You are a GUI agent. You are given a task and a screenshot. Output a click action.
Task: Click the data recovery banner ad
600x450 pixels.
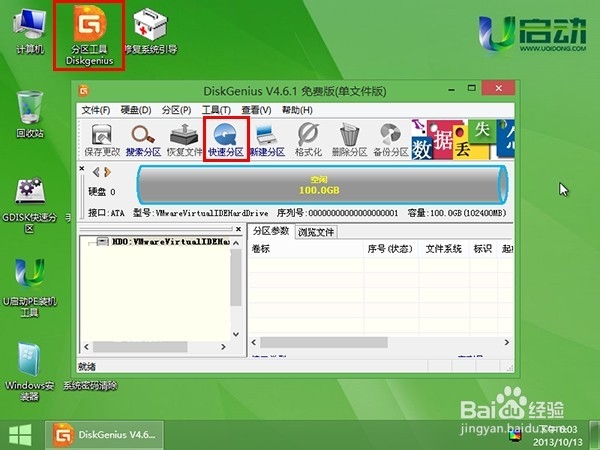click(463, 139)
